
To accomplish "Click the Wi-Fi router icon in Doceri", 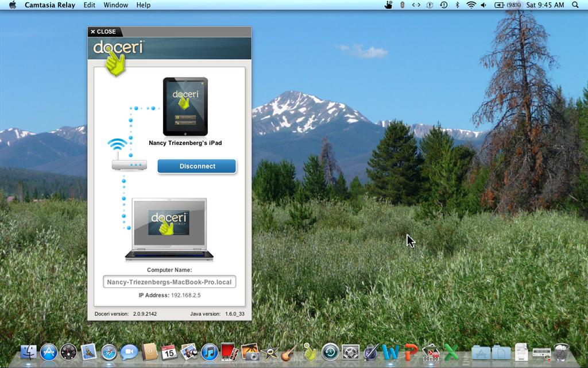I will click(x=129, y=154).
